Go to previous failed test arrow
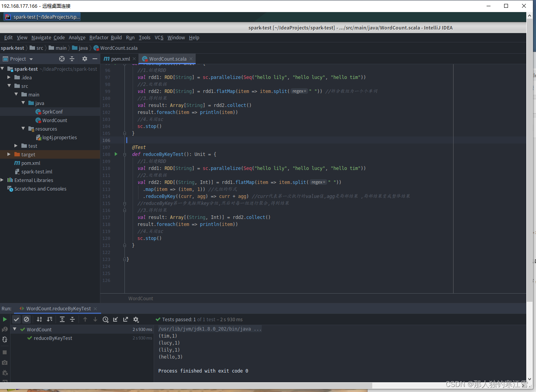536x392 pixels. point(85,319)
